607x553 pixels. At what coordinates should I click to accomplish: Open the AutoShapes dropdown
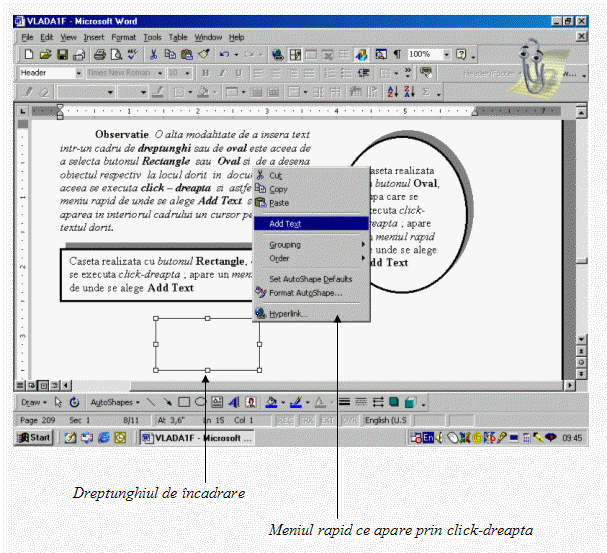pyautogui.click(x=115, y=402)
